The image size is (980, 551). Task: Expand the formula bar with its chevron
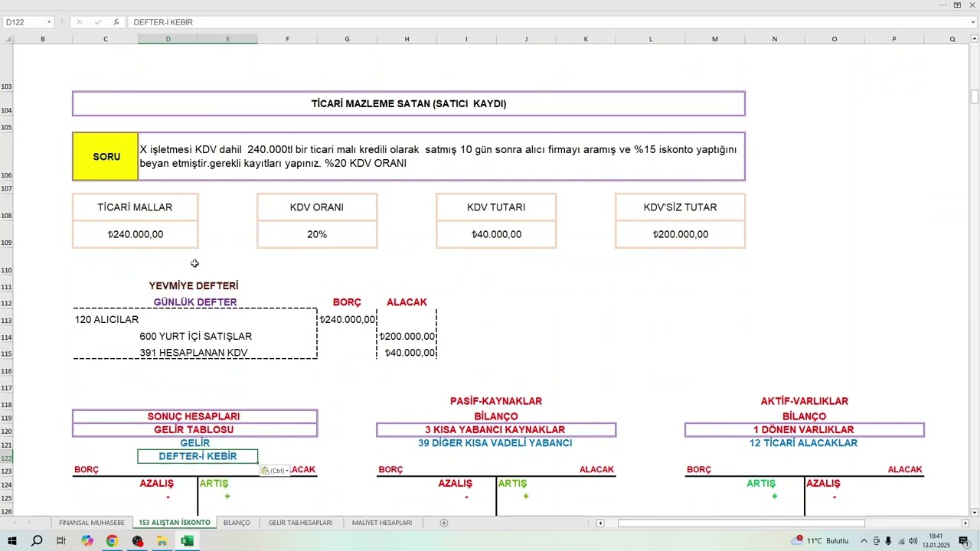973,22
